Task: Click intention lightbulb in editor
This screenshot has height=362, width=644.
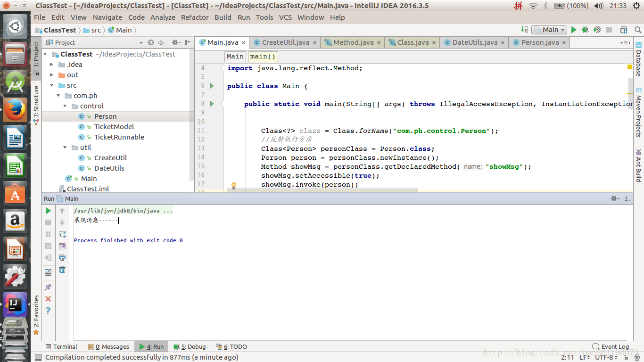Action: (233, 186)
